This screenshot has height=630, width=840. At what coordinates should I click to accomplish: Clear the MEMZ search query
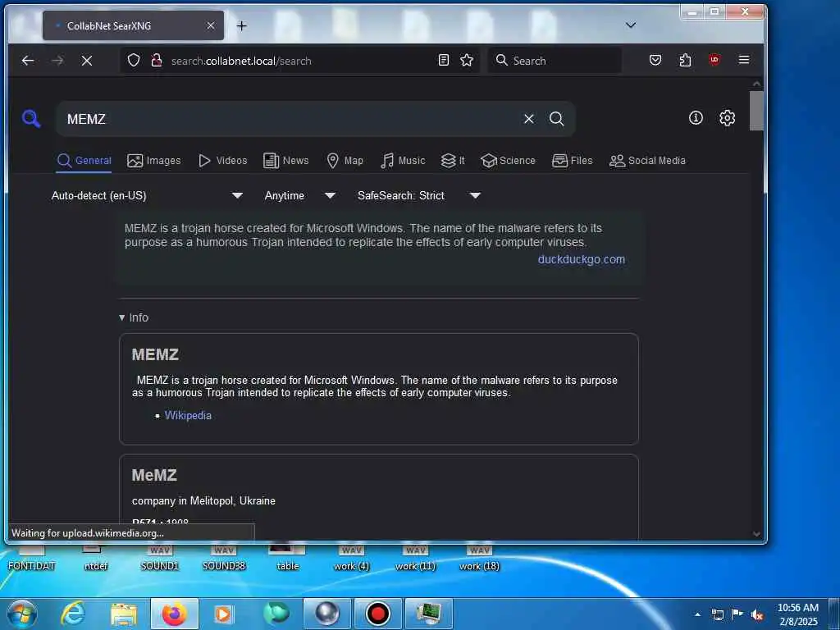529,119
